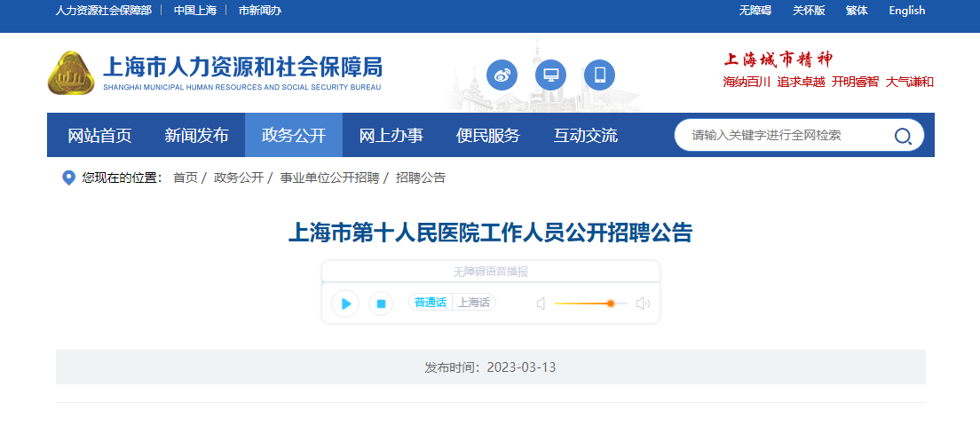Play the audio narration
Viewport: 980px width, 426px height.
[x=345, y=304]
